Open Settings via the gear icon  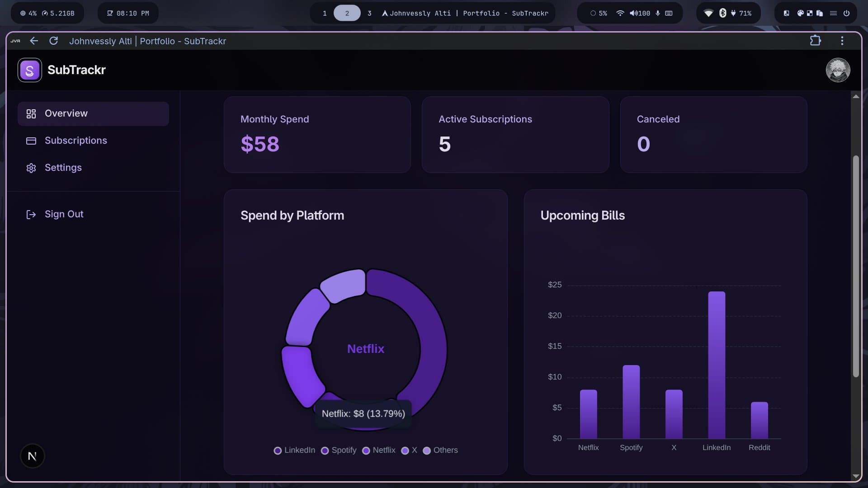tap(31, 168)
